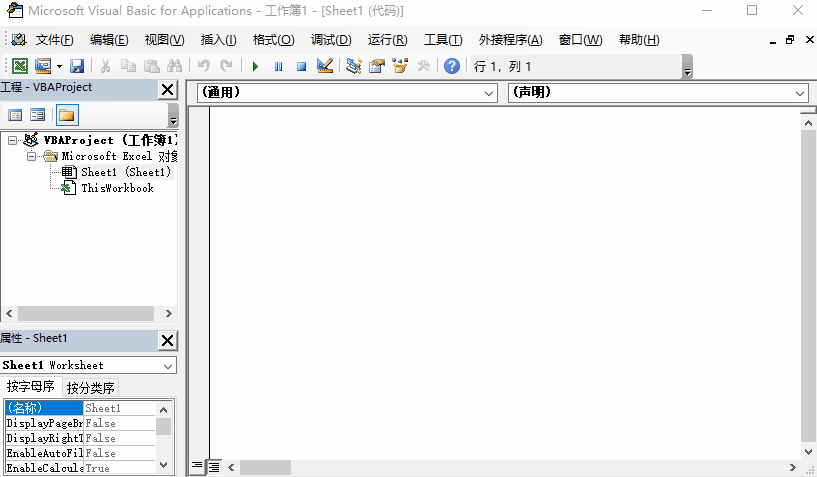Collapse the Microsoft Excel 对象 folder node

[x=31, y=156]
